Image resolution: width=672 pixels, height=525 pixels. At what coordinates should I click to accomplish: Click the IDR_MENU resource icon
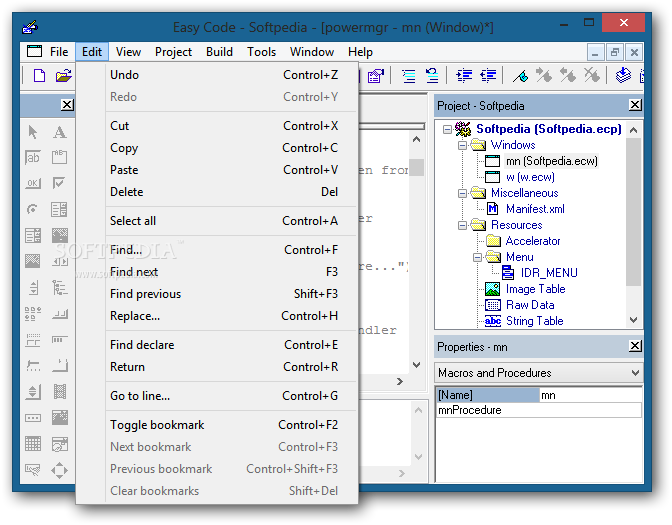(x=508, y=273)
